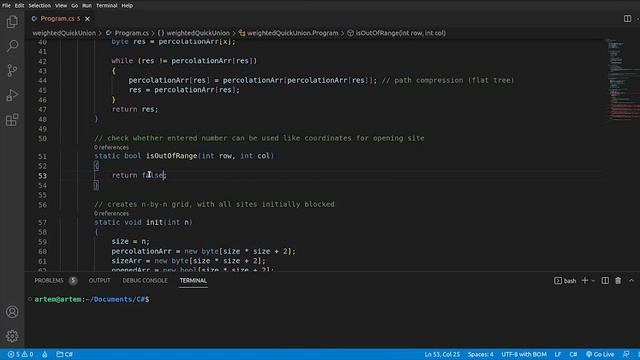The height and width of the screenshot is (360, 640).
Task: Click the while statement on line 42
Action: pos(184,61)
